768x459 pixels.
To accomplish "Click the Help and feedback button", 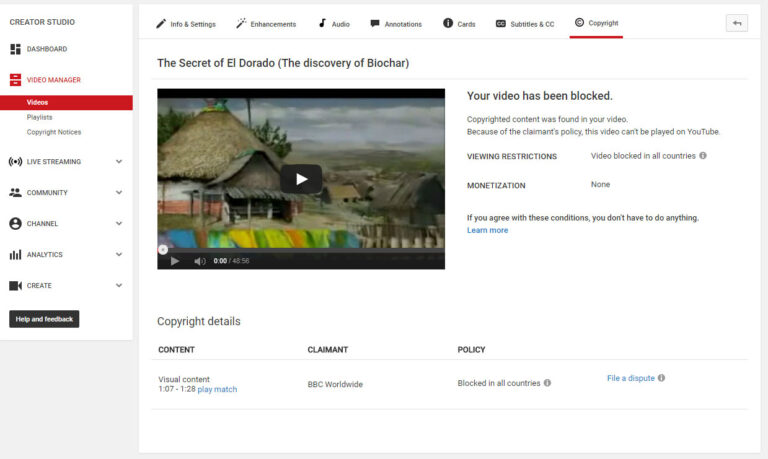I will (x=44, y=319).
